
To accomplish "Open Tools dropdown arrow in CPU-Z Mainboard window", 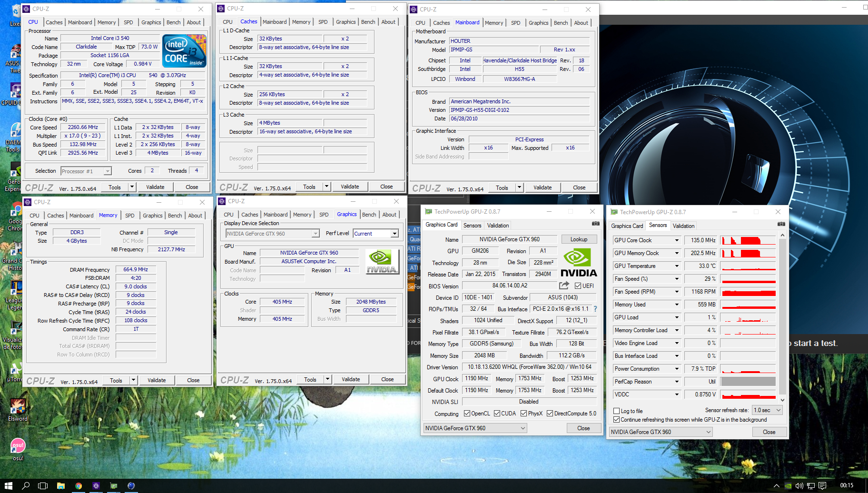I will click(x=519, y=187).
